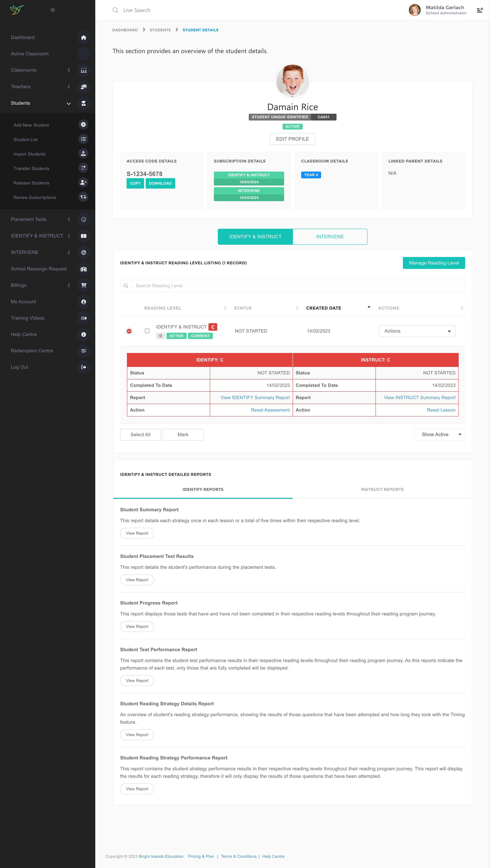Select the Release Students remove-user icon
Viewport: 490px width, 868px height.
tap(83, 182)
